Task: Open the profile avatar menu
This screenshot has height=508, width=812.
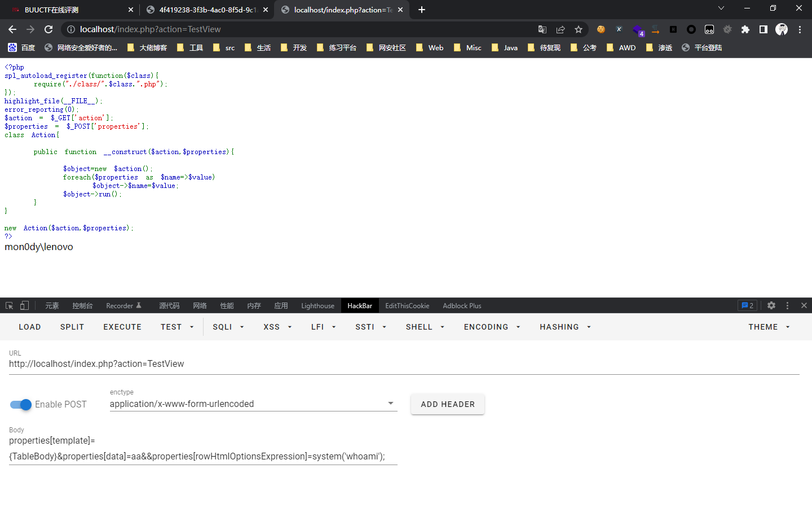Action: [x=782, y=29]
